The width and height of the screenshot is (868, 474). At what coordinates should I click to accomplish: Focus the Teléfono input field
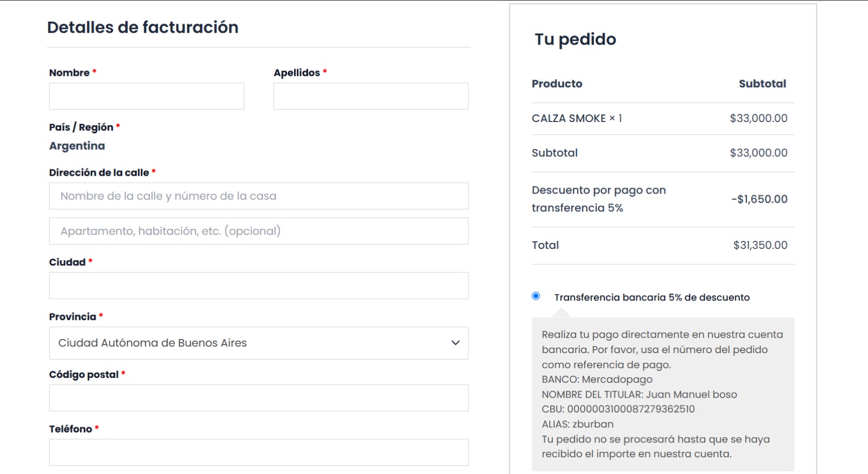pos(258,452)
